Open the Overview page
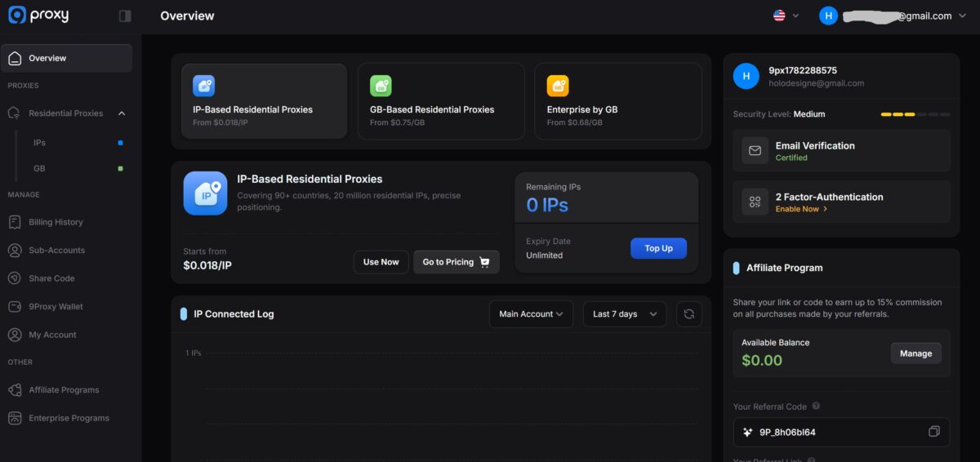The height and width of the screenshot is (462, 980). pos(67,58)
